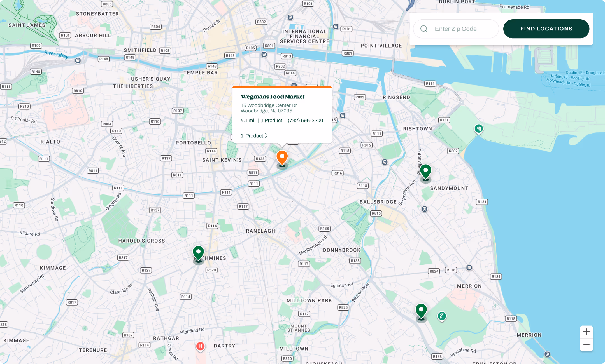Call the (732) 596-3200 phone link
Screen dimensions: 605x364
[x=305, y=121]
